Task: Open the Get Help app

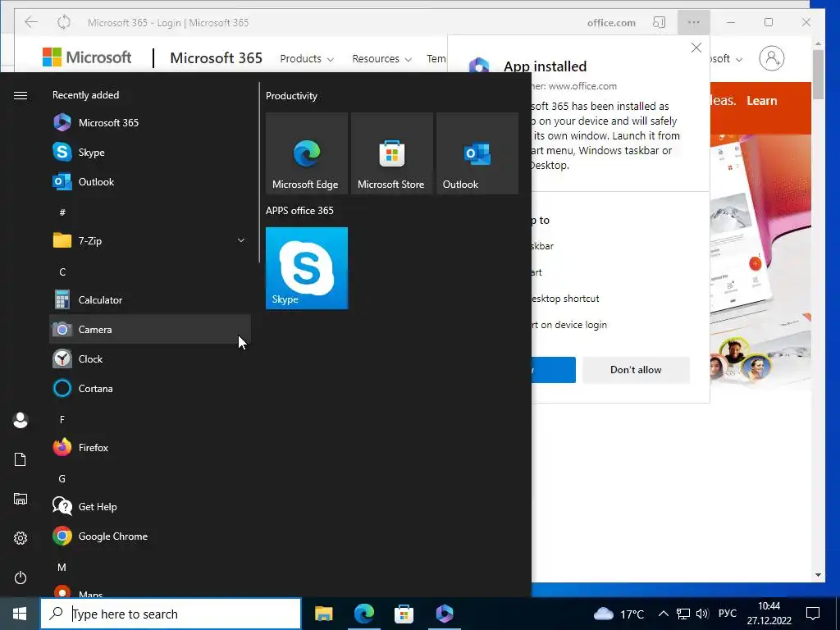Action: point(150,506)
